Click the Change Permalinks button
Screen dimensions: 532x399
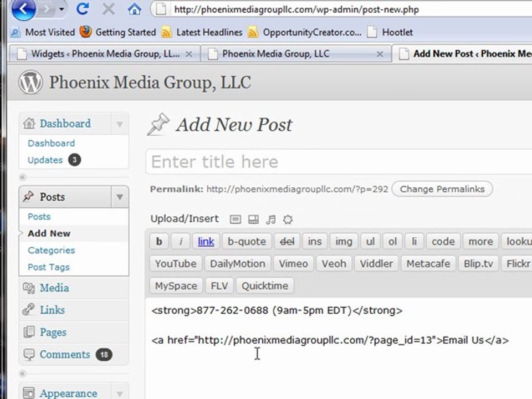[442, 189]
